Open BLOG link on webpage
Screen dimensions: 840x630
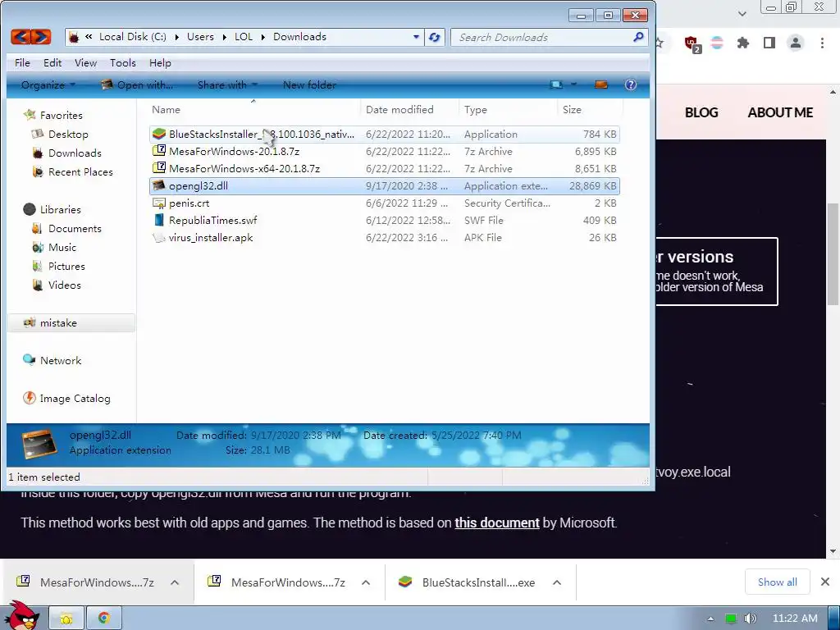click(x=701, y=112)
